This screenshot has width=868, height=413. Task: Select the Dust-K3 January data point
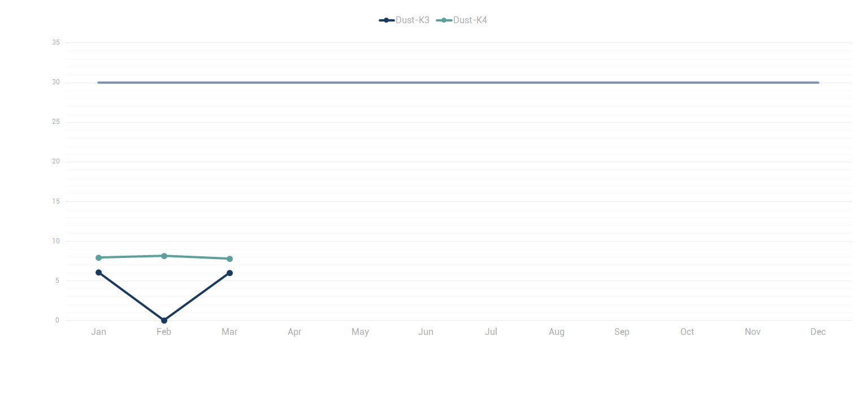98,273
